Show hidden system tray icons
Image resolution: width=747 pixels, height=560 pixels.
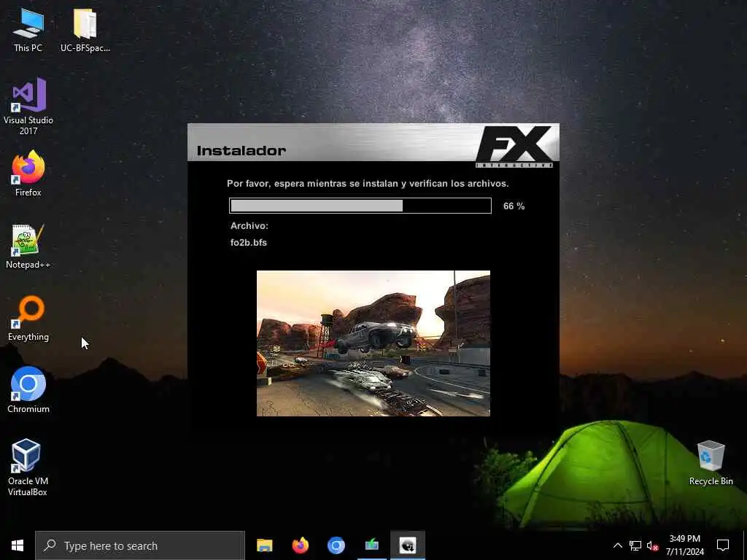617,545
